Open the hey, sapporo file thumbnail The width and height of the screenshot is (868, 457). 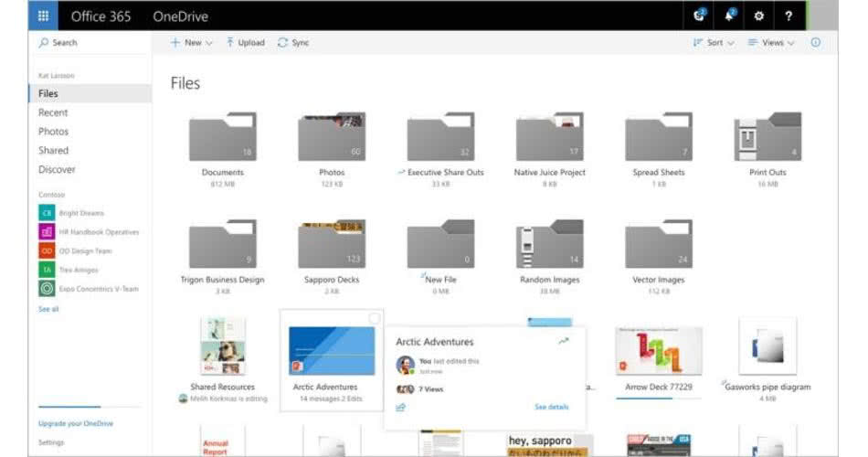(550, 445)
